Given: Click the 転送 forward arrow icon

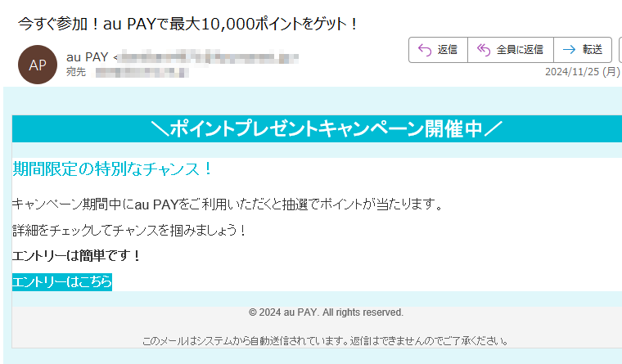Looking at the screenshot, I should [570, 50].
